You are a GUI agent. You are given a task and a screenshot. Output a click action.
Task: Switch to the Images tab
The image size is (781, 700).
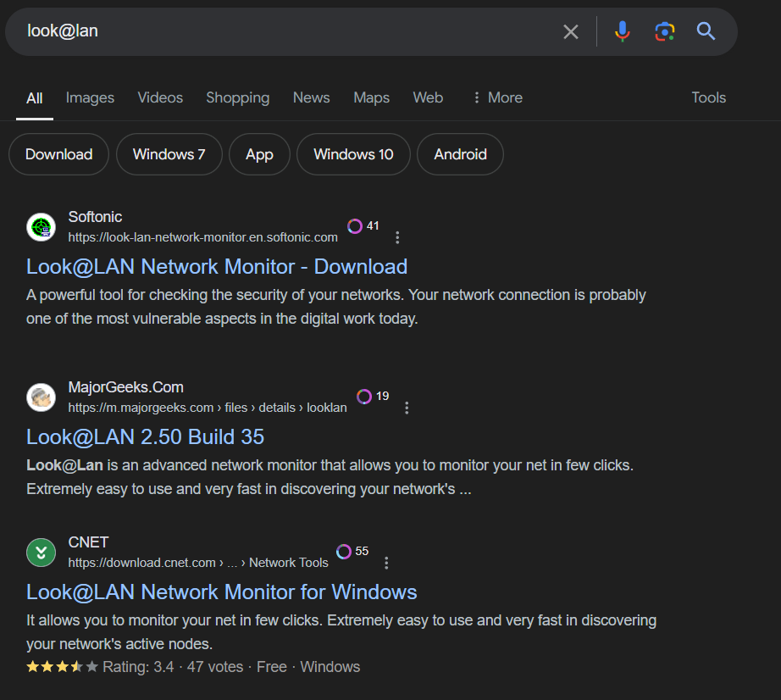90,97
